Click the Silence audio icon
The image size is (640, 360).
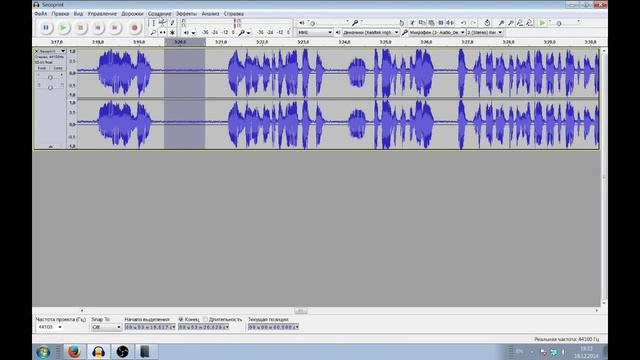[450, 23]
